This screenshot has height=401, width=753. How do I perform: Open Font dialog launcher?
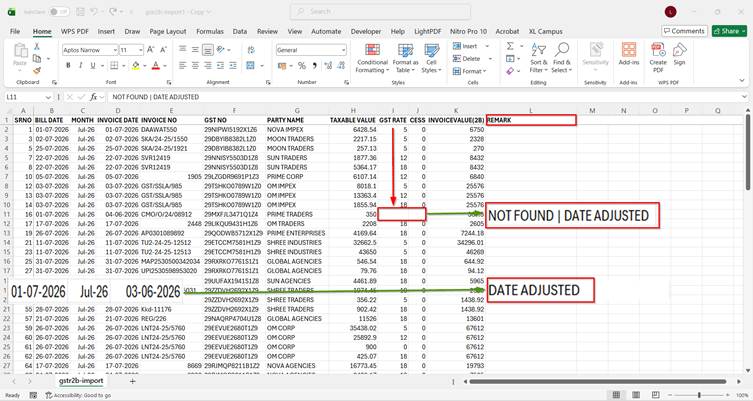click(169, 83)
